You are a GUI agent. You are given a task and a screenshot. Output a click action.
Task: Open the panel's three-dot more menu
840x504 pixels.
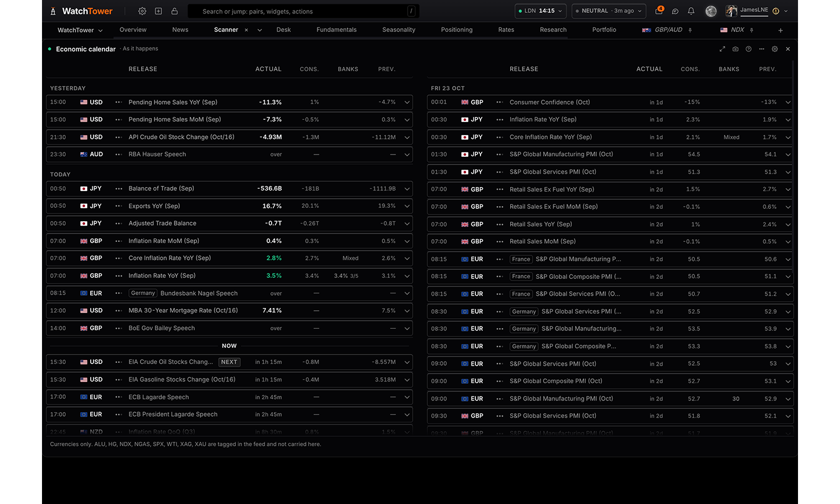tap(762, 49)
